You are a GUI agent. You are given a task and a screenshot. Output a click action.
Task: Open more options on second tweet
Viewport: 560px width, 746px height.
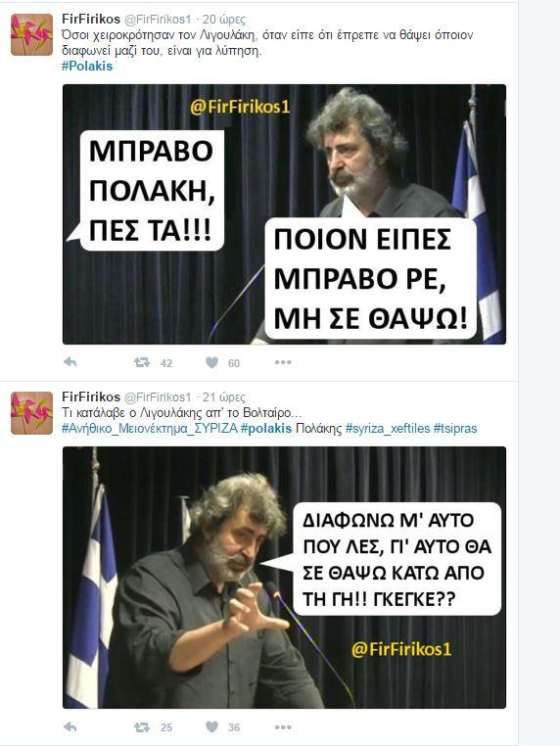(x=283, y=727)
